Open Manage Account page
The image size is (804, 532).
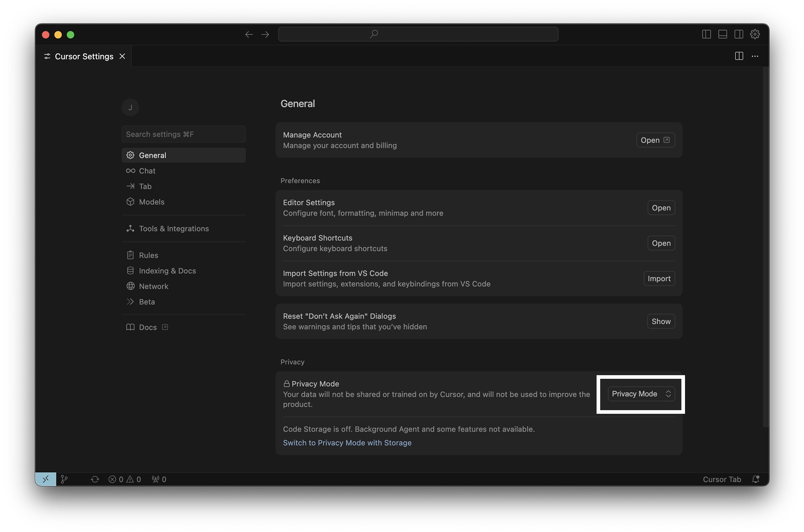coord(656,140)
